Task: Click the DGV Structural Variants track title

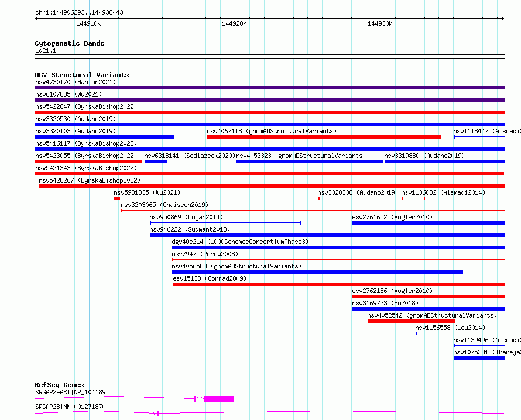Action: point(82,75)
